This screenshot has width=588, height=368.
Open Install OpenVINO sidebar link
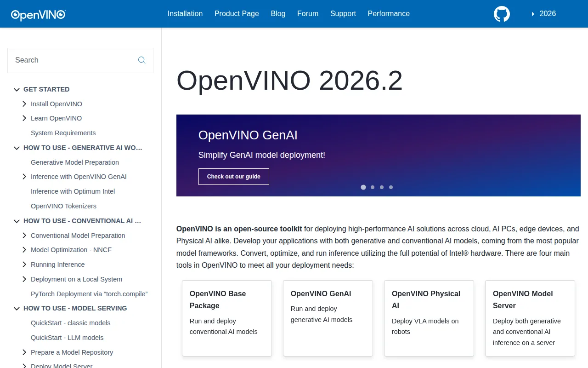(x=57, y=104)
